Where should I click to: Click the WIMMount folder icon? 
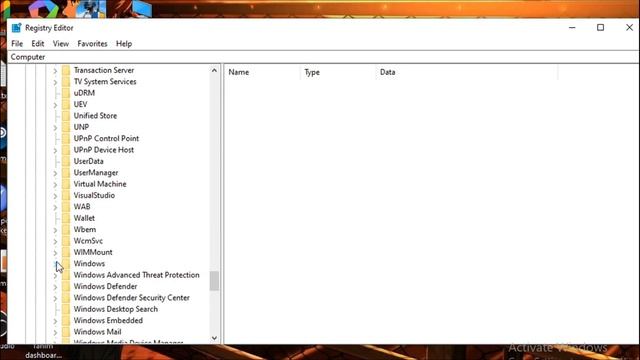tap(66, 252)
